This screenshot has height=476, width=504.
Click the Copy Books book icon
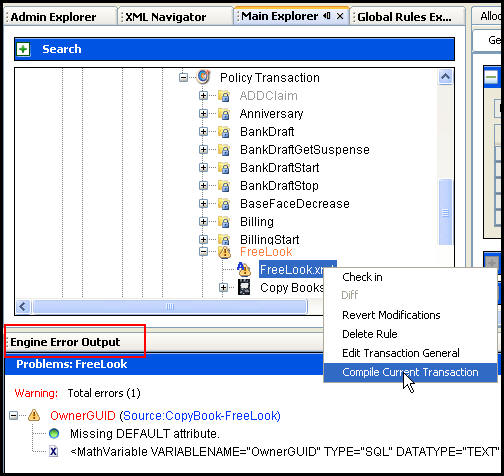click(x=244, y=287)
